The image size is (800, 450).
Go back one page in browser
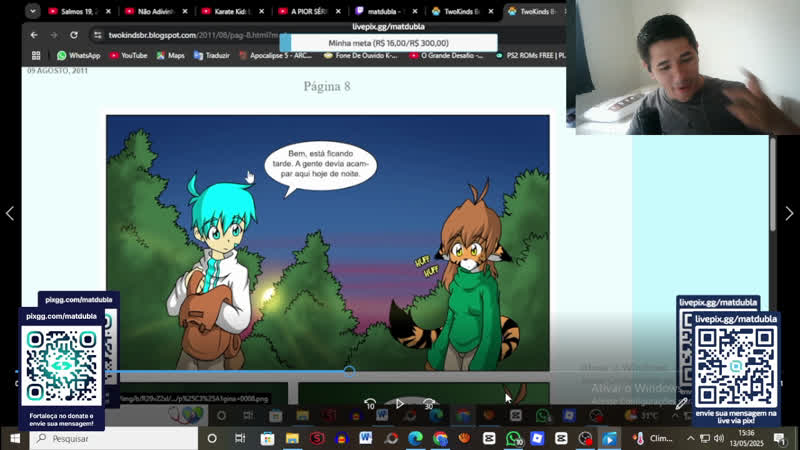point(34,35)
